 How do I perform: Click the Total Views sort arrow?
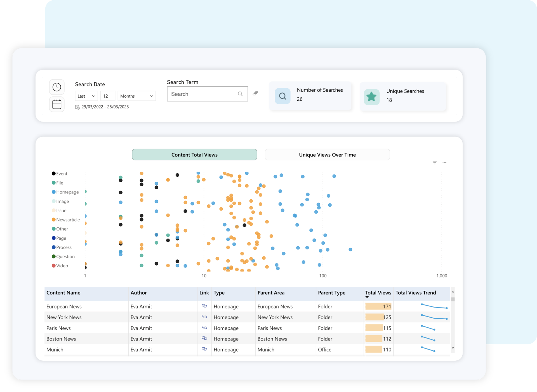click(x=367, y=297)
